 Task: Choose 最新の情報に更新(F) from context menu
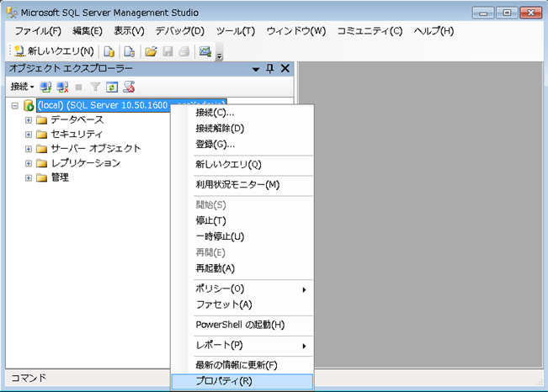point(242,365)
